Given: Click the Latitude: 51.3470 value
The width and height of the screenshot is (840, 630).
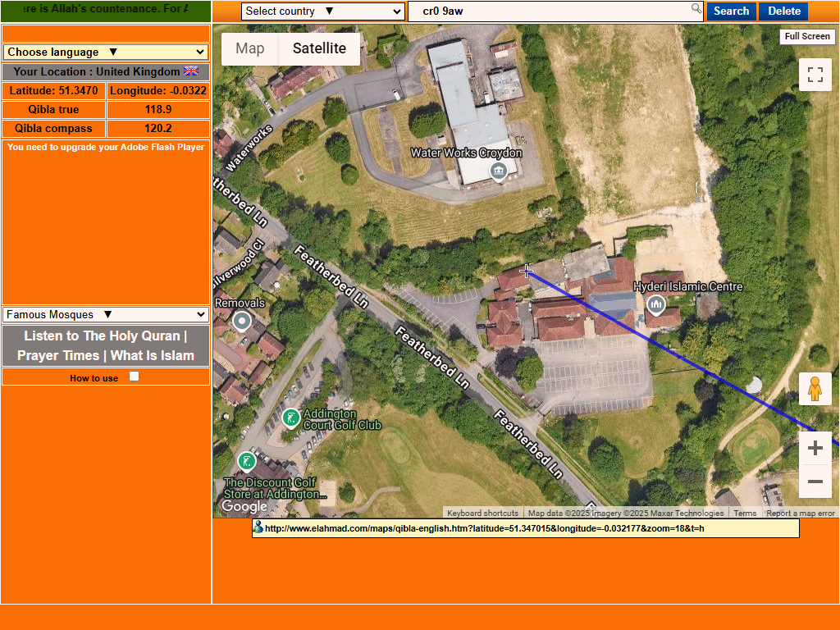Looking at the screenshot, I should pos(53,90).
